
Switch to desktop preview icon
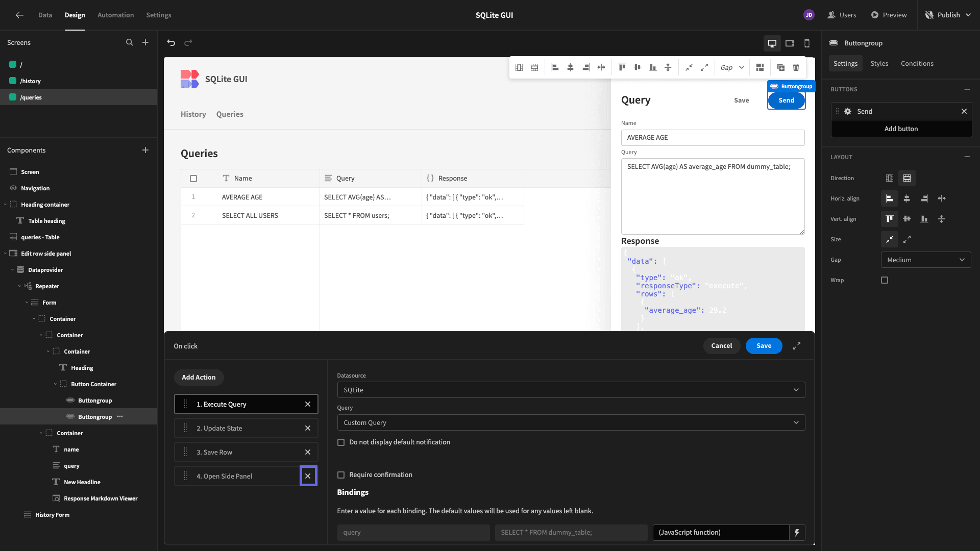tap(772, 43)
